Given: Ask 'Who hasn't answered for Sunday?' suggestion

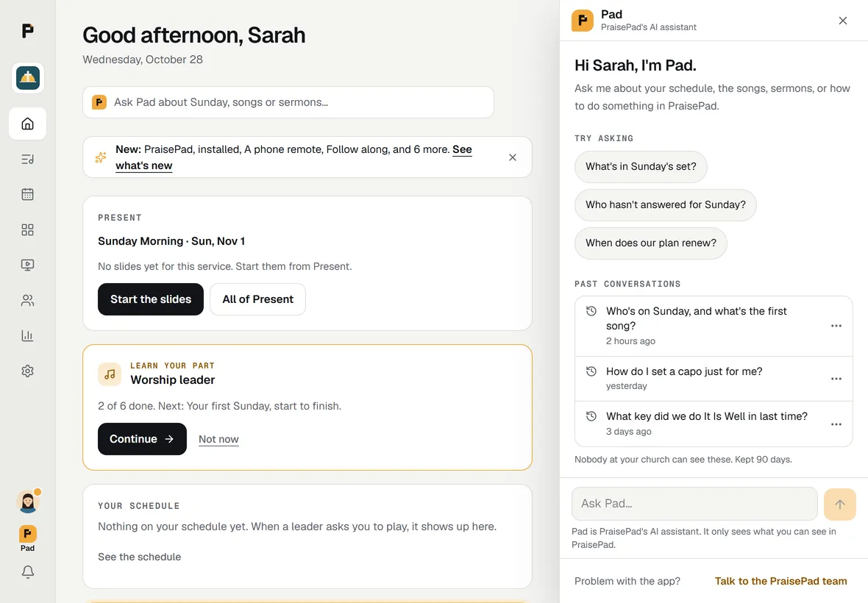Looking at the screenshot, I should pos(666,204).
